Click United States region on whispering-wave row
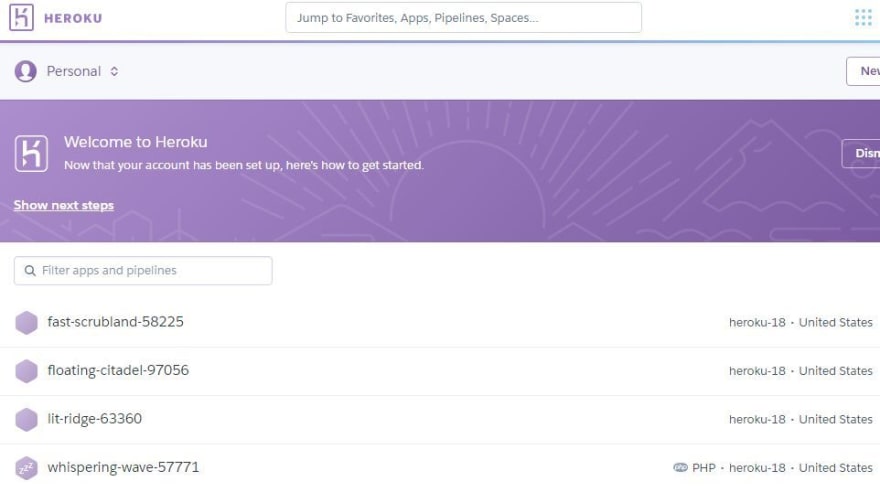The image size is (880, 492). click(x=836, y=468)
